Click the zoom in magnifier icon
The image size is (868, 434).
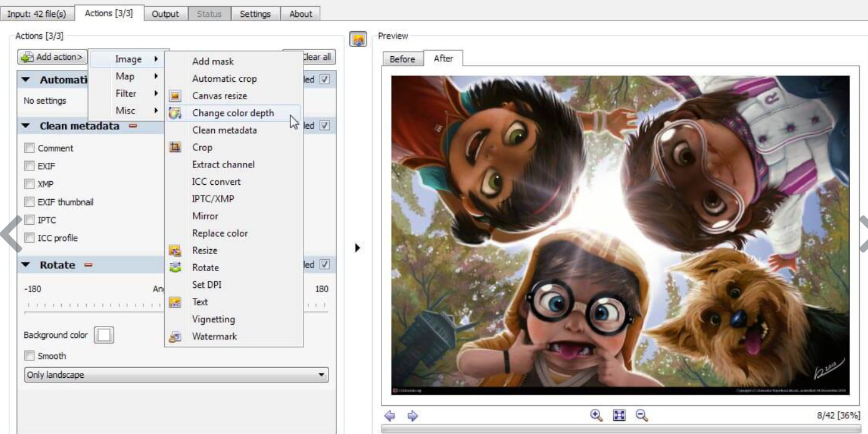pos(596,415)
